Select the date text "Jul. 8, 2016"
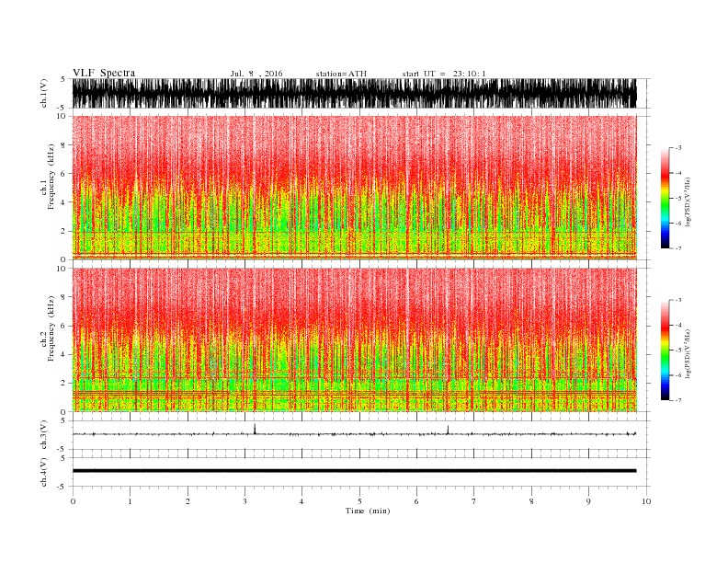Image resolution: width=728 pixels, height=563 pixels. tap(256, 74)
